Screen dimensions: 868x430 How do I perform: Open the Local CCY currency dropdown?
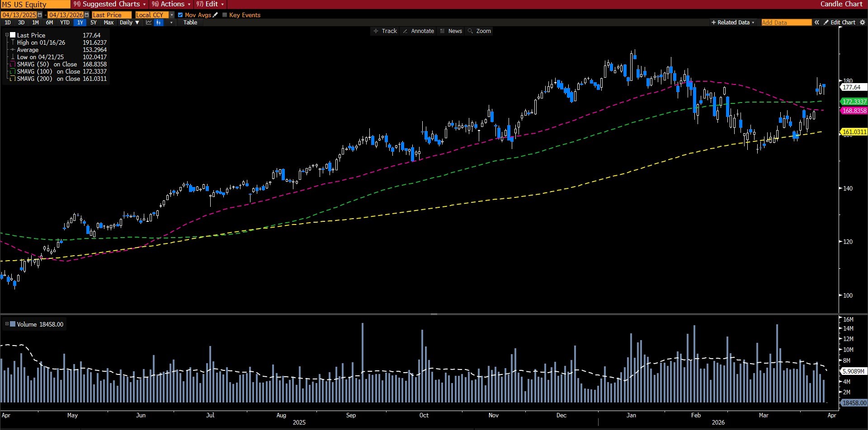point(172,15)
